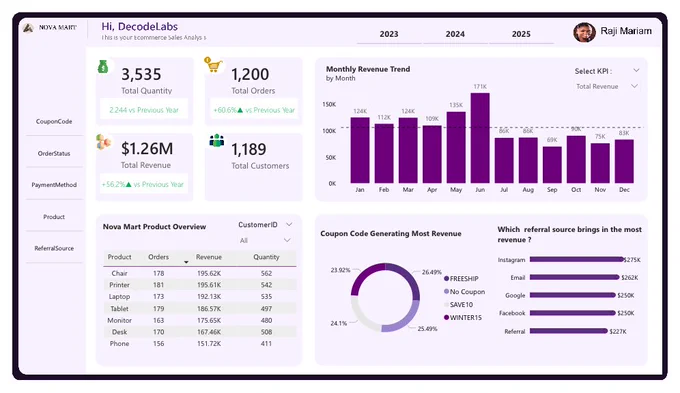
Task: Sort by the Product column header
Action: pos(119,257)
